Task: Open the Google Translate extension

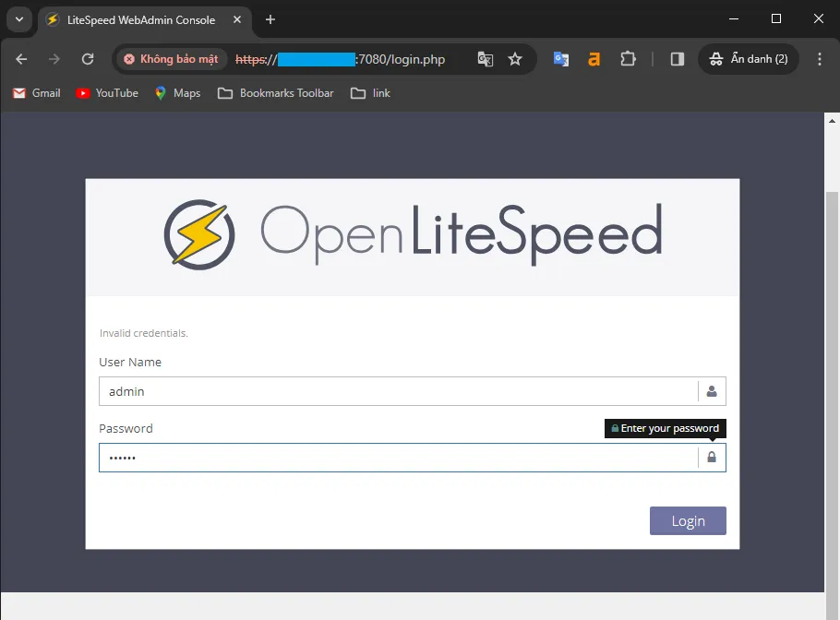Action: (561, 59)
